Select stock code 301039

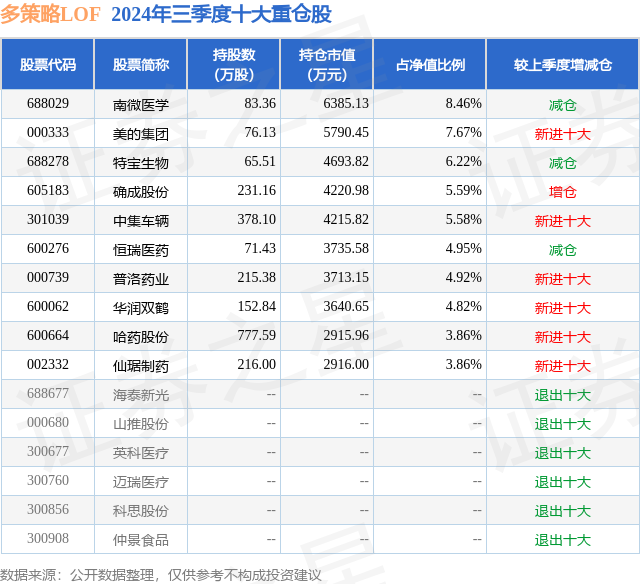(48, 220)
